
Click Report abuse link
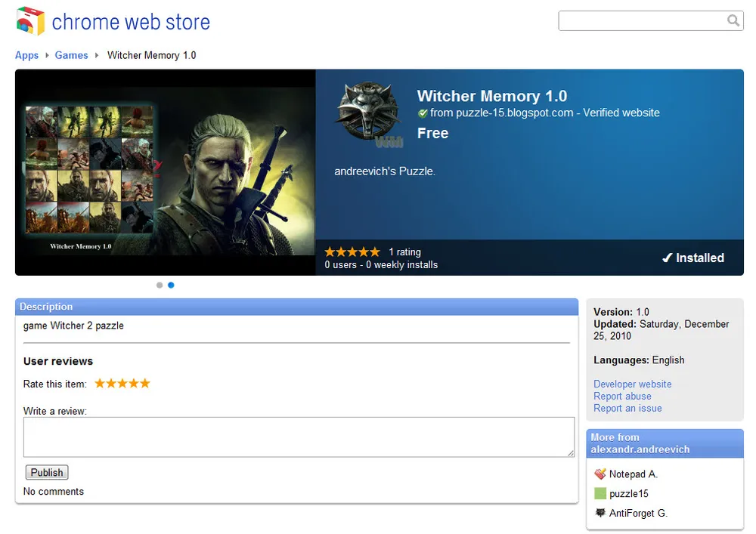click(x=622, y=396)
